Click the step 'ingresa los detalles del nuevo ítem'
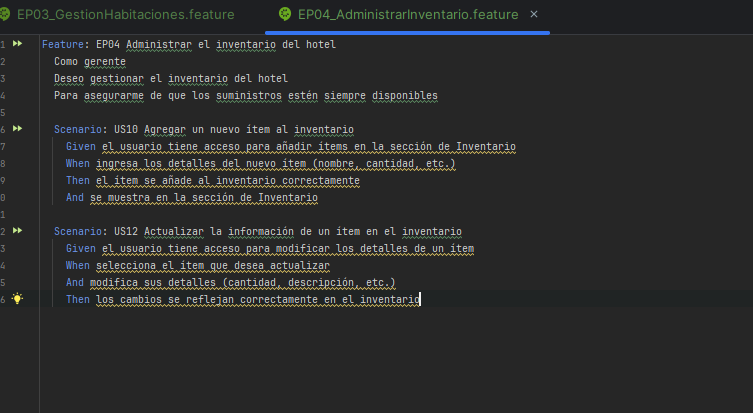753x413 pixels. [201, 164]
